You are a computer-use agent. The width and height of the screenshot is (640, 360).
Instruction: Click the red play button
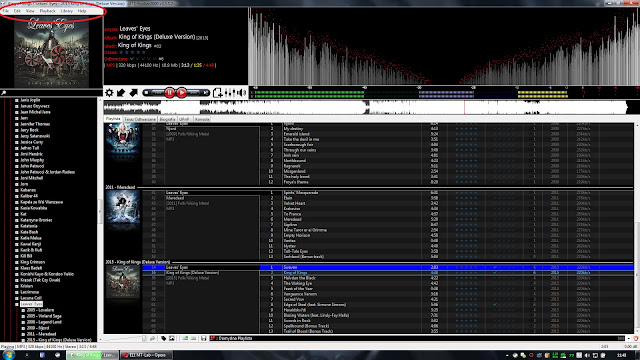(x=182, y=93)
